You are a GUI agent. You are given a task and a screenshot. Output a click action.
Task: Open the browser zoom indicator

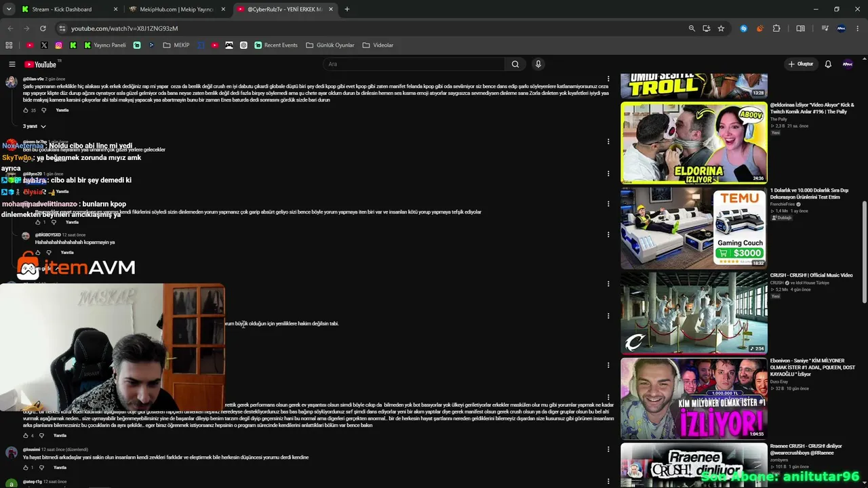click(x=692, y=28)
